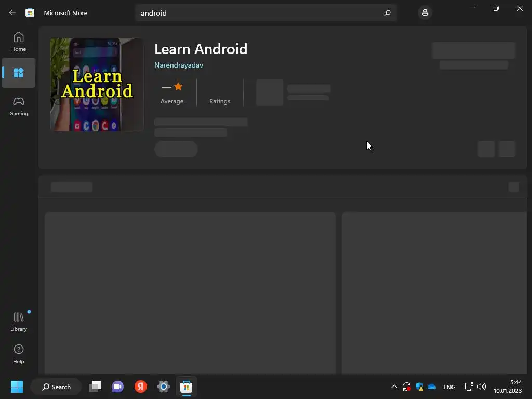This screenshot has width=532, height=399.
Task: Show hidden system tray icons
Action: pos(394,387)
